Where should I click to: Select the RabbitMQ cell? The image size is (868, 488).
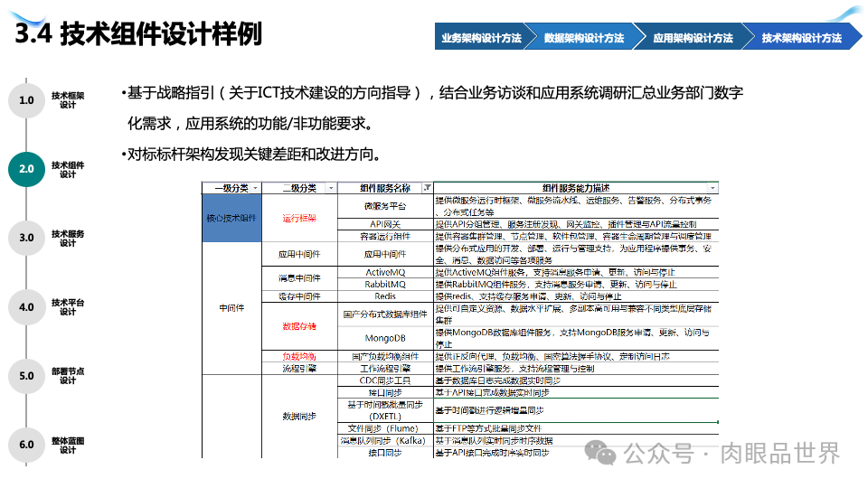point(385,284)
